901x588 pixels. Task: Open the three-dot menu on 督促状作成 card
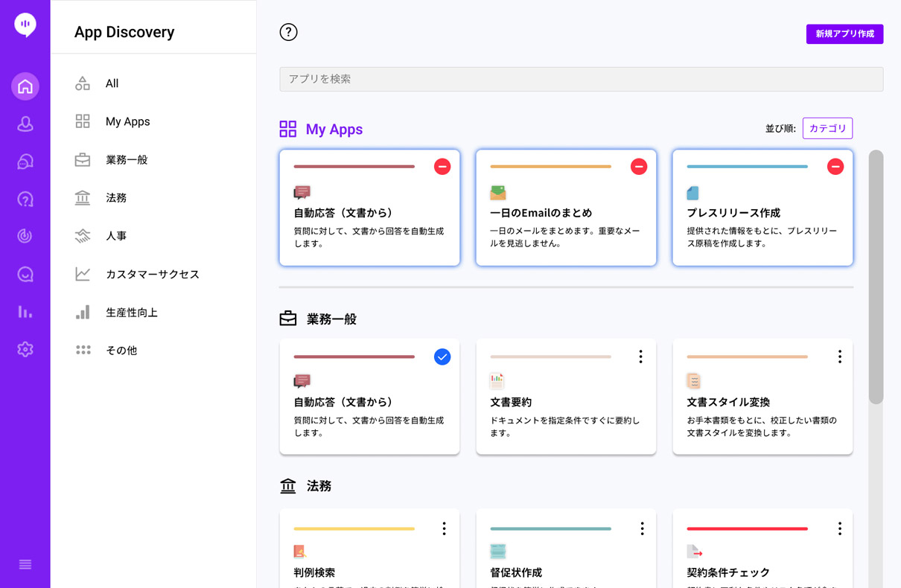(641, 528)
